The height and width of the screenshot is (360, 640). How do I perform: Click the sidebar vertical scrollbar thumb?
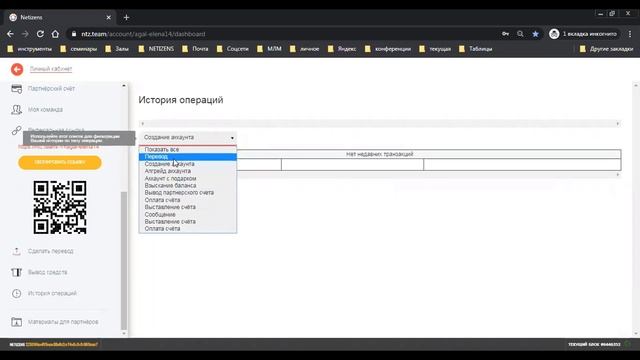tap(124, 260)
